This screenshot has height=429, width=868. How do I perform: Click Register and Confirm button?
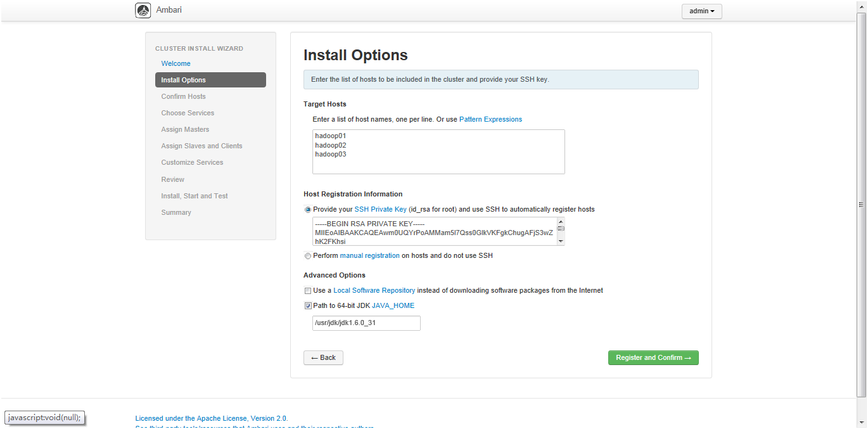click(653, 357)
